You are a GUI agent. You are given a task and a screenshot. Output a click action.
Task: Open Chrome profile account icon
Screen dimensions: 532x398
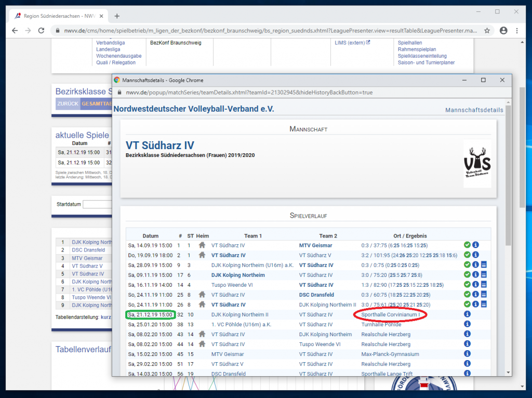[503, 31]
